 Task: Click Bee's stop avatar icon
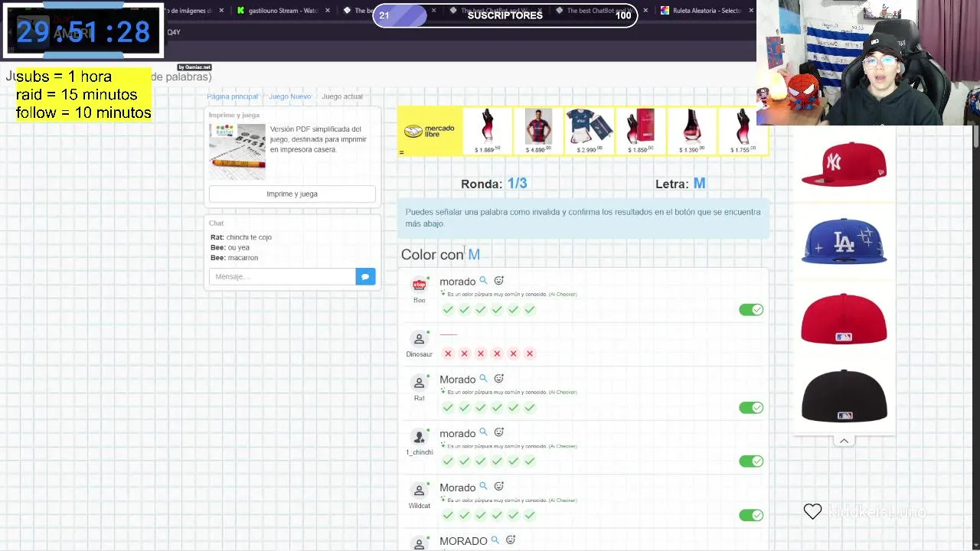pyautogui.click(x=419, y=285)
